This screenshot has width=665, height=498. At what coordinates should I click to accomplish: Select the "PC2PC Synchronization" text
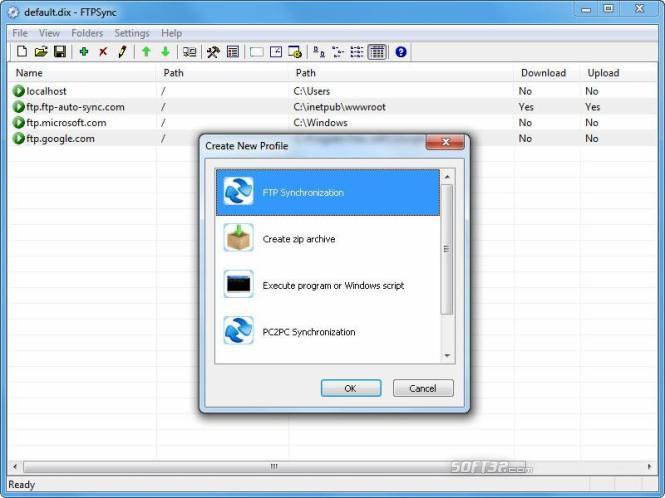pos(309,332)
